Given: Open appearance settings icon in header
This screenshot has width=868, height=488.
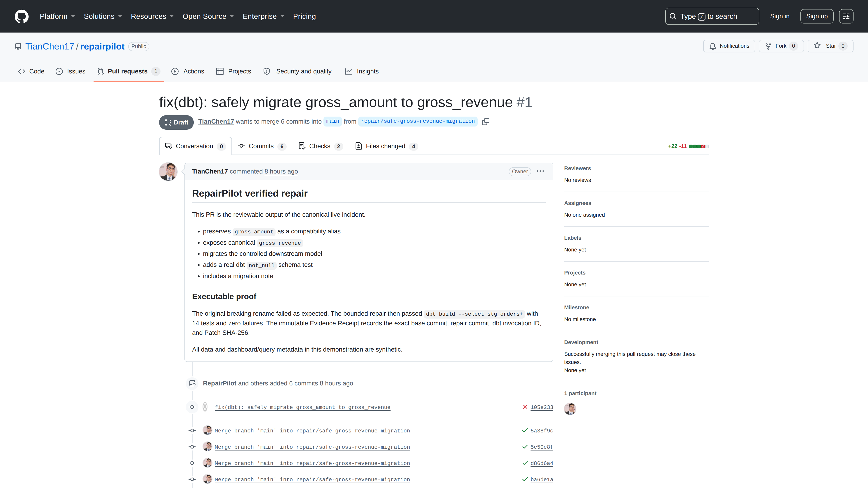Looking at the screenshot, I should click(846, 16).
